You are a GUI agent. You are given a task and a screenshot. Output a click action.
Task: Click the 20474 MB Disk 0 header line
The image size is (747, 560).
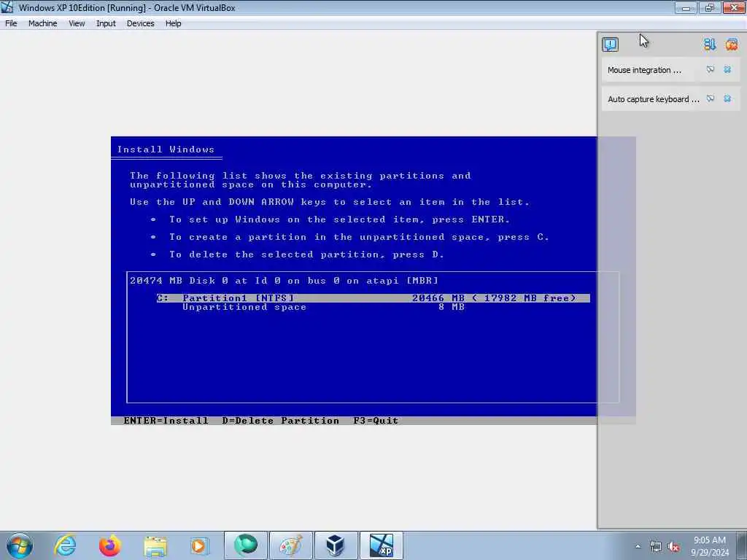coord(284,281)
